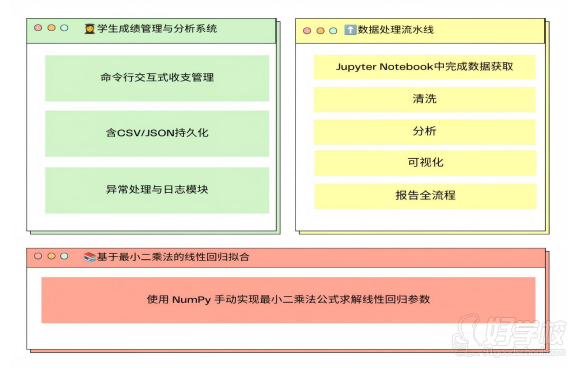
Task: Choose the 清洗 step
Action: pyautogui.click(x=425, y=99)
